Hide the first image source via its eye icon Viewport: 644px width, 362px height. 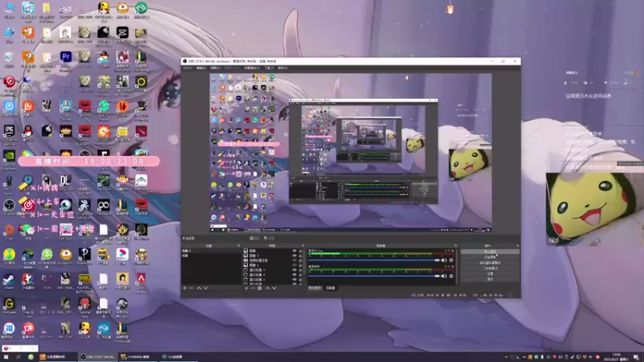pyautogui.click(x=295, y=250)
